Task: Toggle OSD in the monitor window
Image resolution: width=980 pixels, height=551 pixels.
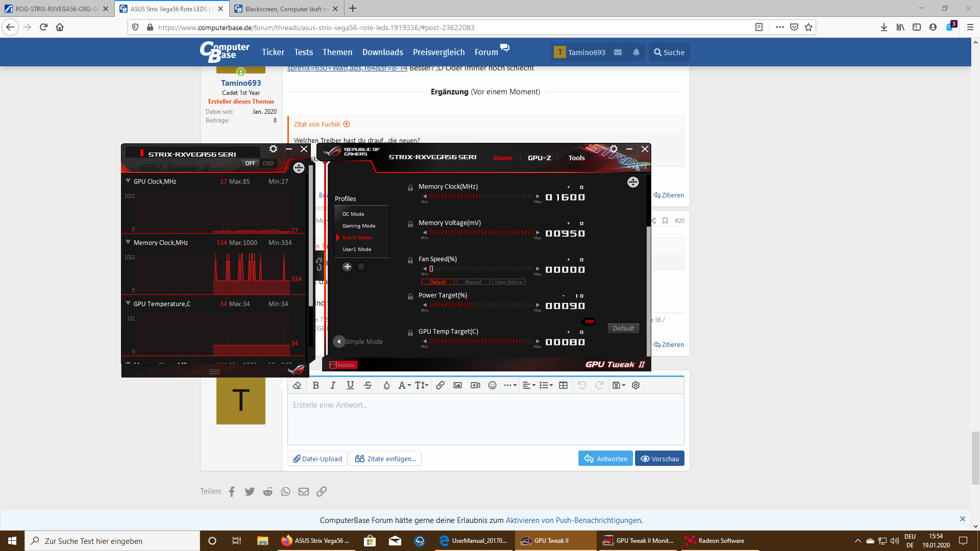Action: (267, 163)
